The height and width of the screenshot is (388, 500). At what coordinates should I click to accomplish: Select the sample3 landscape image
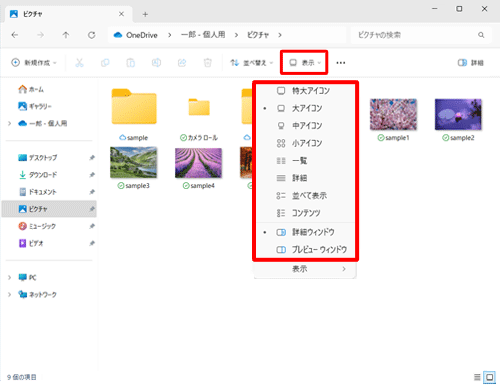(134, 168)
